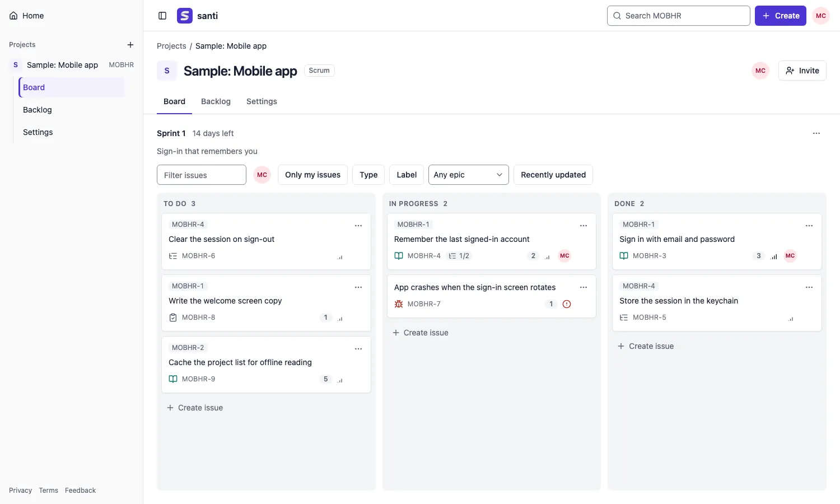Add a new project with plus icon
This screenshot has width=840, height=504.
tap(130, 45)
